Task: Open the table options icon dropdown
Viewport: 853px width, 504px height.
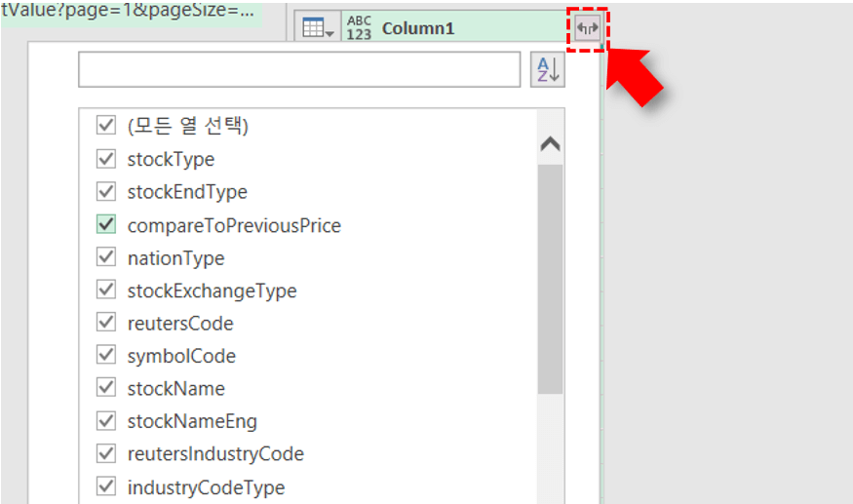Action: coord(318,28)
